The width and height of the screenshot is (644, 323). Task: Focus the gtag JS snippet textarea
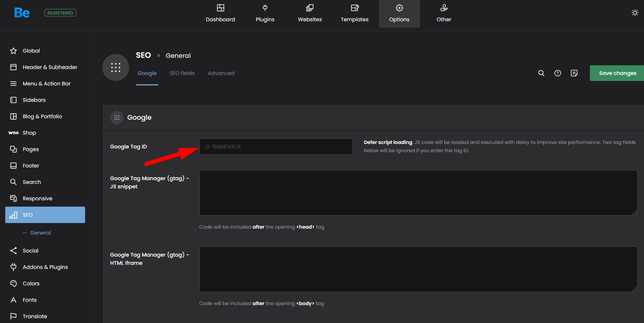pyautogui.click(x=418, y=193)
